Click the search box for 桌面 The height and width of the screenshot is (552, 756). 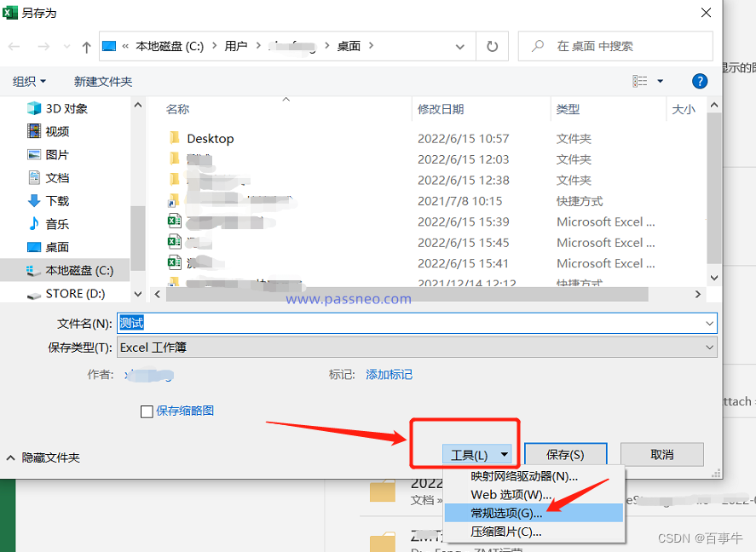tap(615, 46)
